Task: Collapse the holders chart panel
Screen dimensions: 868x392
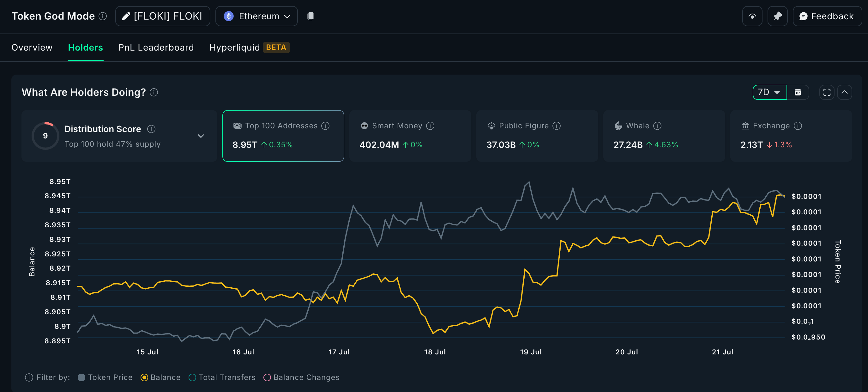Action: tap(845, 92)
